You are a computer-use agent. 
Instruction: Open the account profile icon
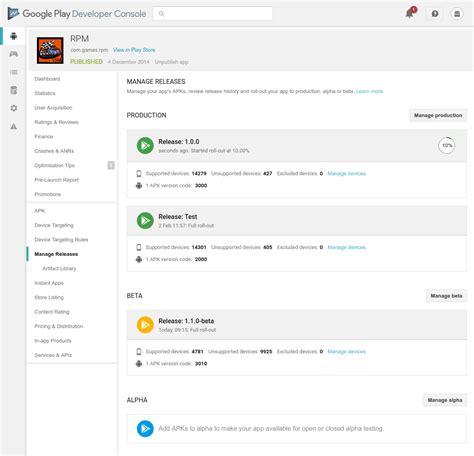pyautogui.click(x=457, y=14)
